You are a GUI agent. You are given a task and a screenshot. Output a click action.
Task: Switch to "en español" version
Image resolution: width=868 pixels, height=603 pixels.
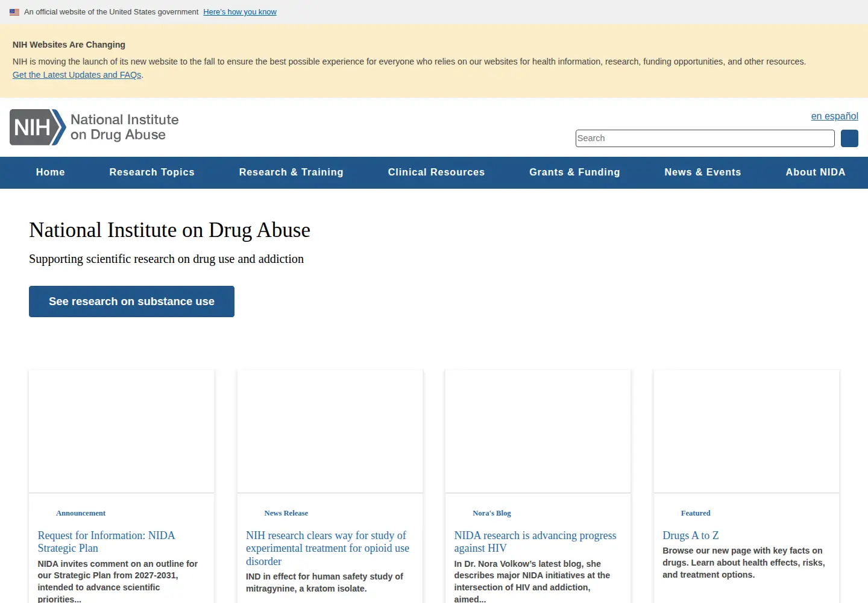[x=834, y=116]
